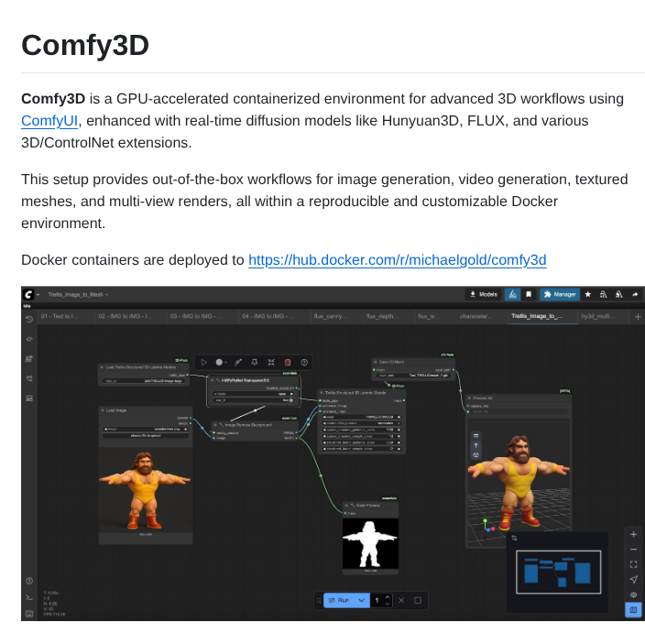Click the frame-nodes icon in the selection toolbar
The width and height of the screenshot is (645, 644).
pos(271,362)
